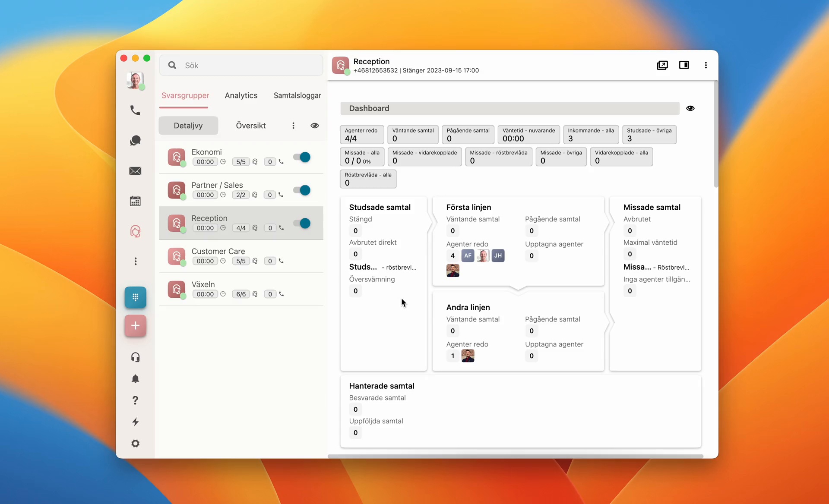
Task: Click the teal dialpad button
Action: (135, 297)
